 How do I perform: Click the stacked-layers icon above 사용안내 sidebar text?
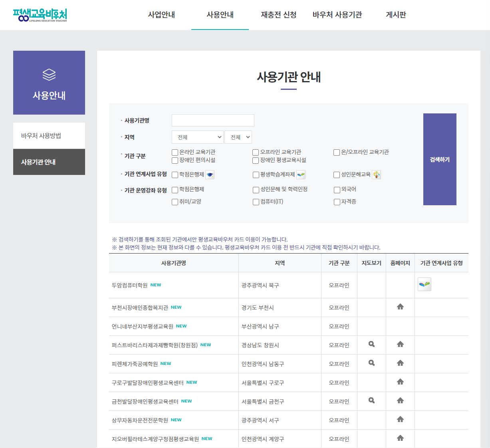tap(49, 74)
